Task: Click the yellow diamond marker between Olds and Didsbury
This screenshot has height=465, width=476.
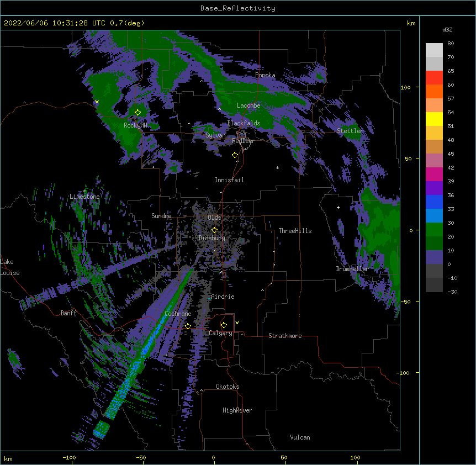Action: coord(214,230)
